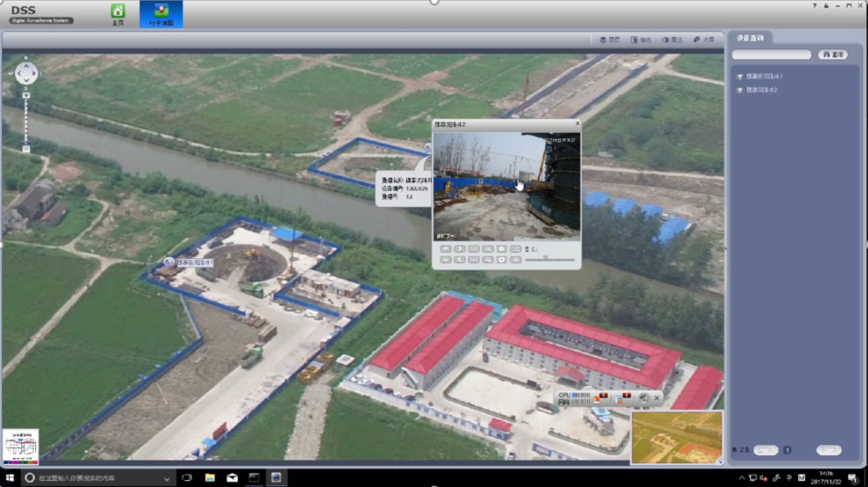Click the live video image in the camera popup
Image resolution: width=868 pixels, height=487 pixels.
click(507, 187)
